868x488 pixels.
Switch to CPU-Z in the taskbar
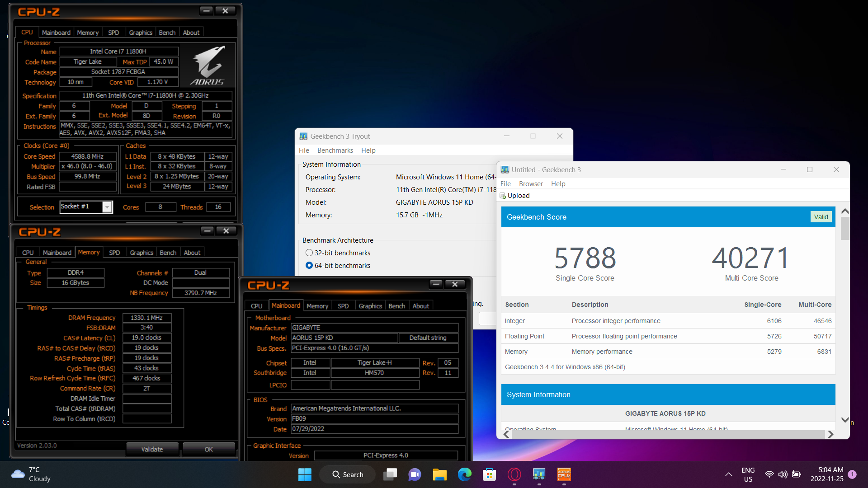pos(564,474)
